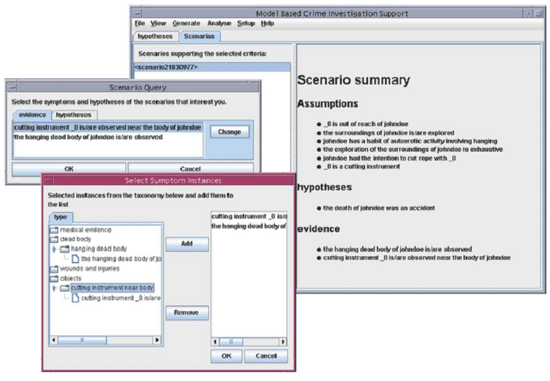Image resolution: width=550 pixels, height=381 pixels.
Task: Click left scroll arrow of taxonomy tree
Action: [x=53, y=340]
